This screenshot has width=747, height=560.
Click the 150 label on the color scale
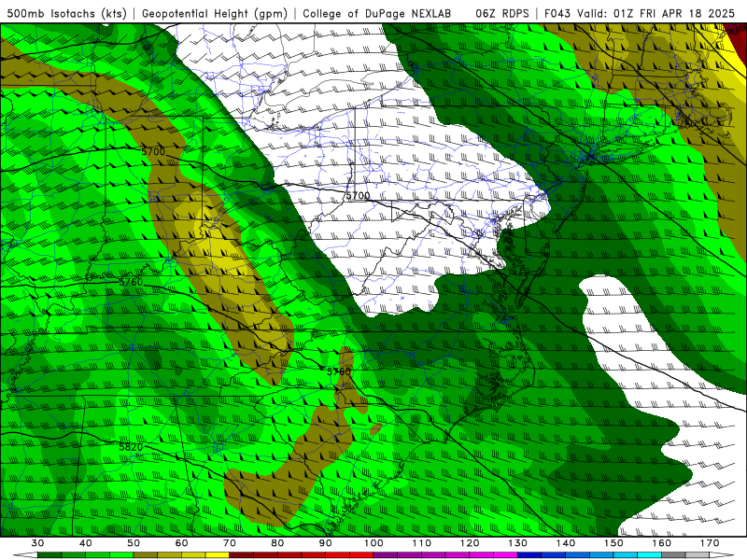tap(614, 543)
